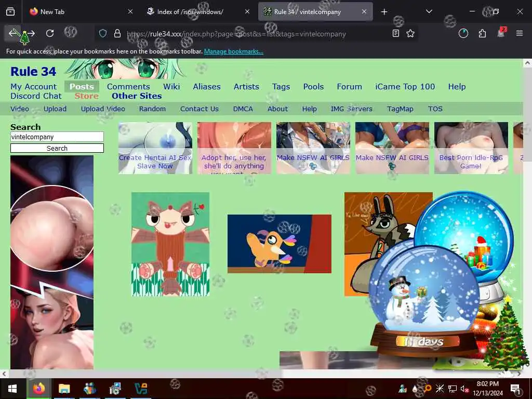Open the Discord Chat link

[36, 96]
